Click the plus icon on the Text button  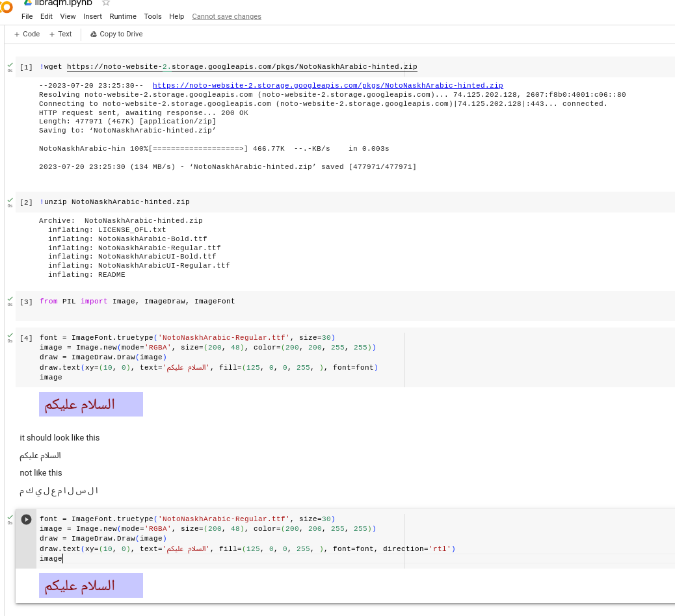click(x=51, y=34)
